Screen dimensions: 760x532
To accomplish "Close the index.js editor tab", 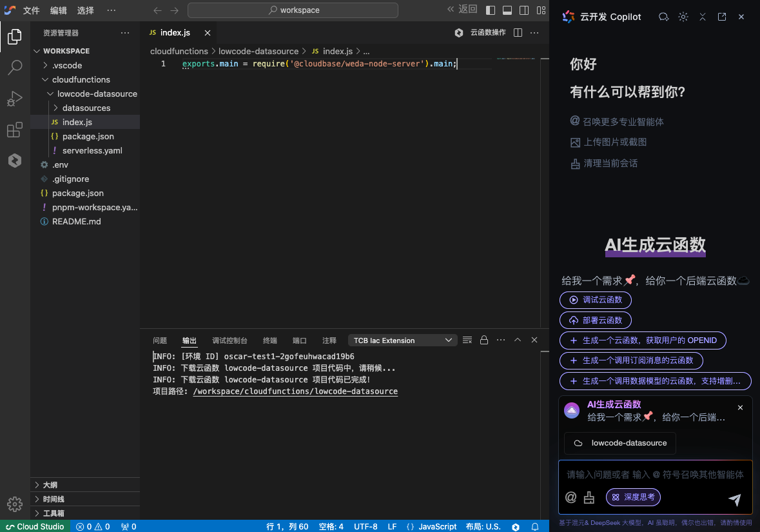I will click(208, 33).
